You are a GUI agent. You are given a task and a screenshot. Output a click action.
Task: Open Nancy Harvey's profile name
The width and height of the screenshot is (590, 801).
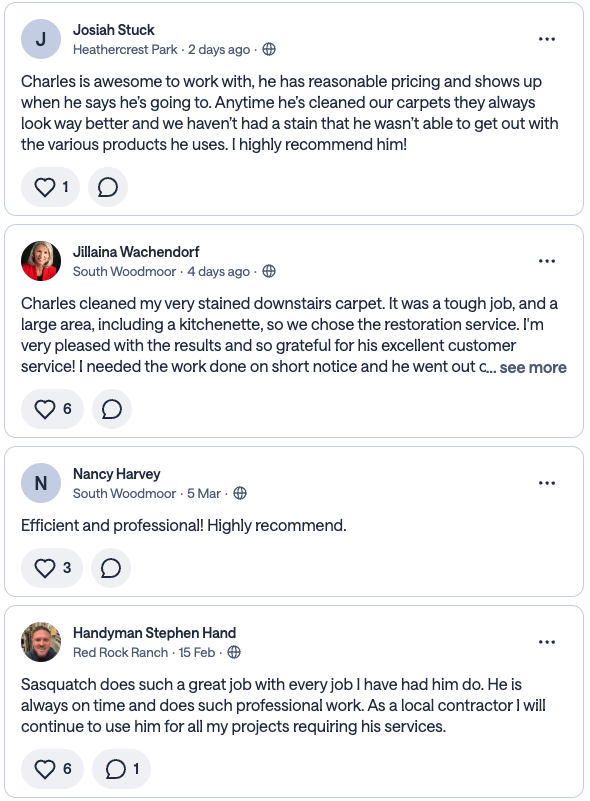pyautogui.click(x=115, y=473)
